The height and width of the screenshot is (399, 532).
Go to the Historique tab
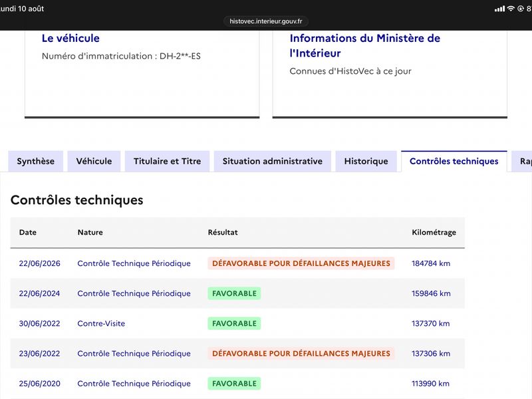click(366, 161)
